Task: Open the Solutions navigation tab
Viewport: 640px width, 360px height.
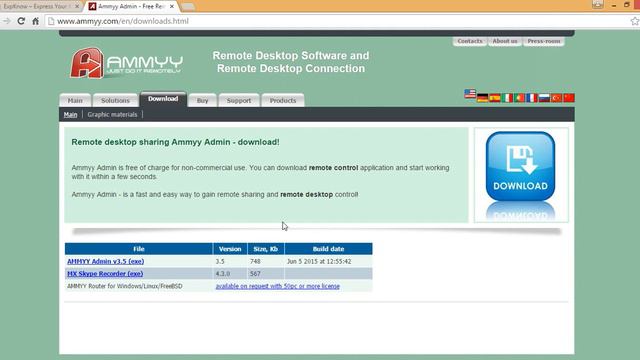Action: coord(115,100)
